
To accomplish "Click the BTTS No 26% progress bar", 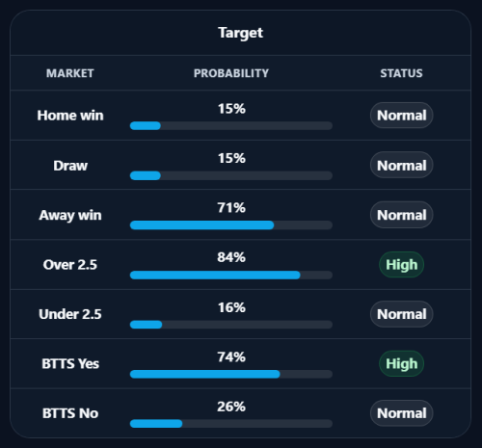I will [231, 423].
